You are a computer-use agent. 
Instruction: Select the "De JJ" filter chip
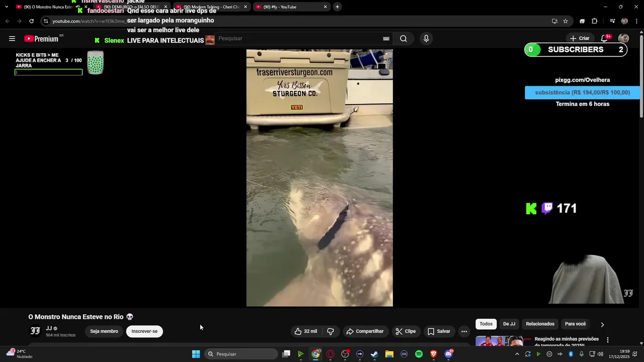coord(509,324)
